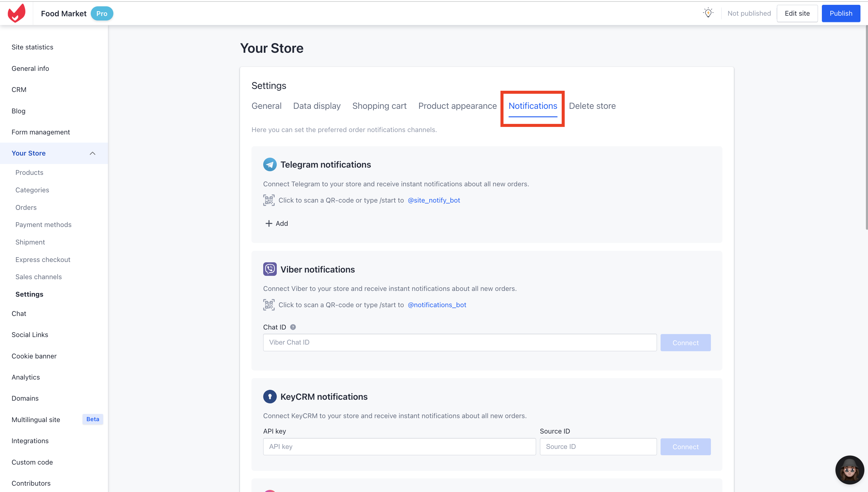Open the @notifications_bot Viber link
The height and width of the screenshot is (492, 868).
click(437, 305)
